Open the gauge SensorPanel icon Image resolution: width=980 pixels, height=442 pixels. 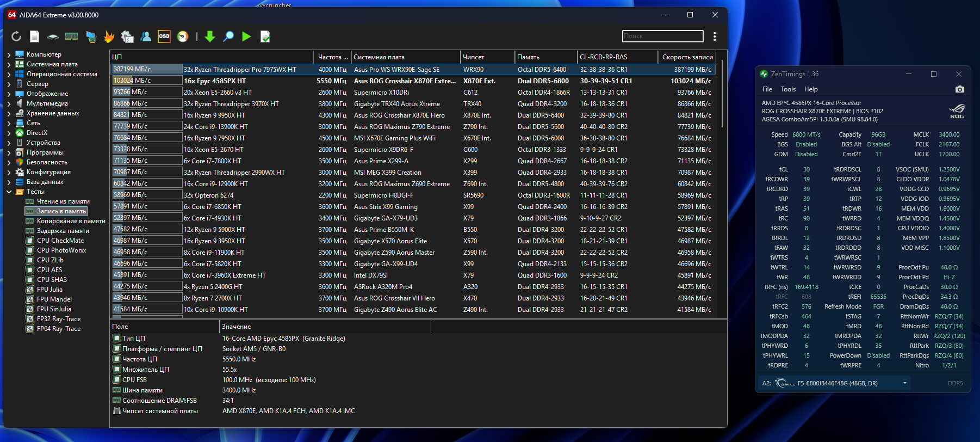[183, 36]
